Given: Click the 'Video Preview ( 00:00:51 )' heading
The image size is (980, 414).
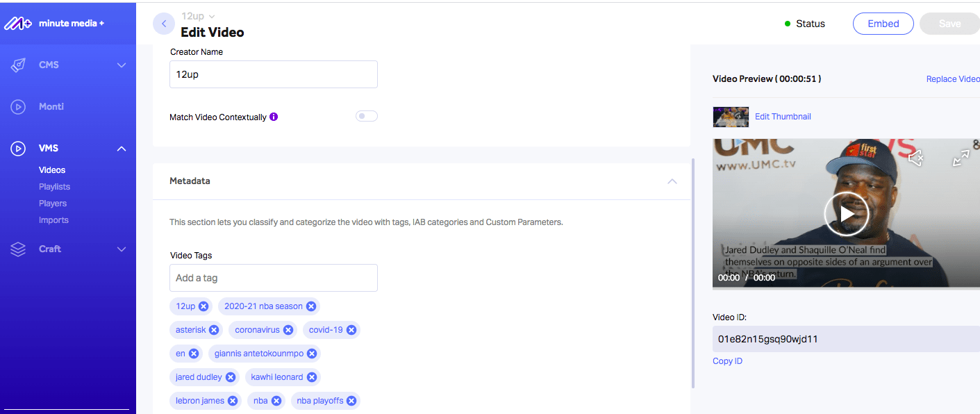Looking at the screenshot, I should [767, 79].
